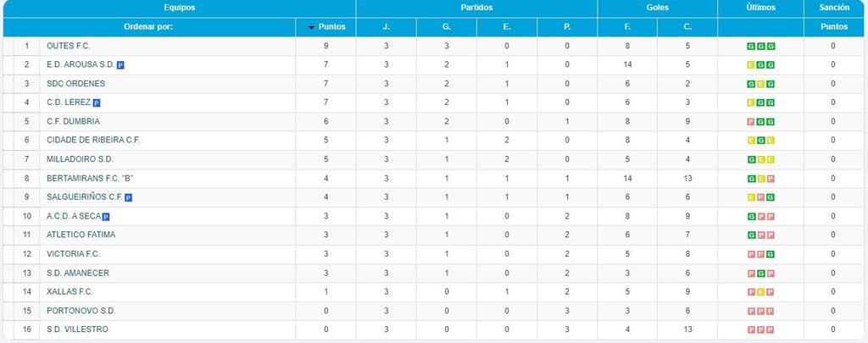Open the SDC ORDENES team link
The width and height of the screenshot is (868, 343).
pyautogui.click(x=75, y=84)
